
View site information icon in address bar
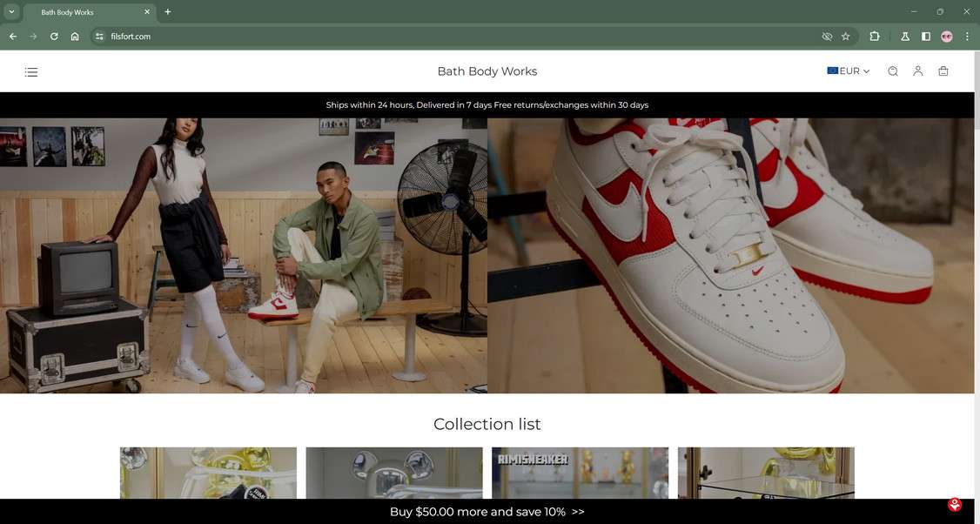point(98,37)
